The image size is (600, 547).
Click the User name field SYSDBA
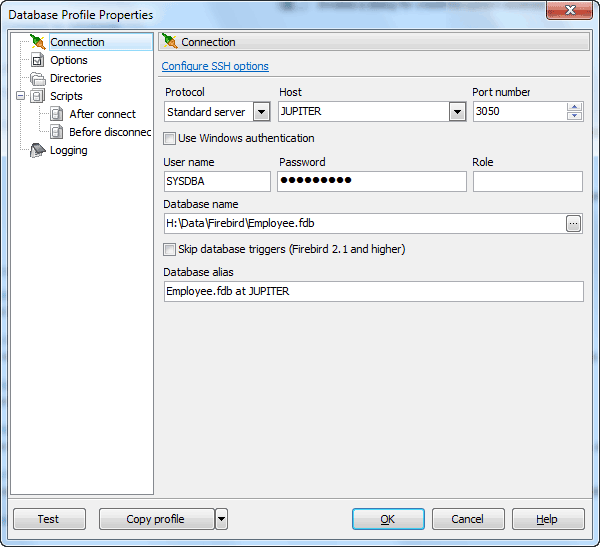pyautogui.click(x=217, y=181)
